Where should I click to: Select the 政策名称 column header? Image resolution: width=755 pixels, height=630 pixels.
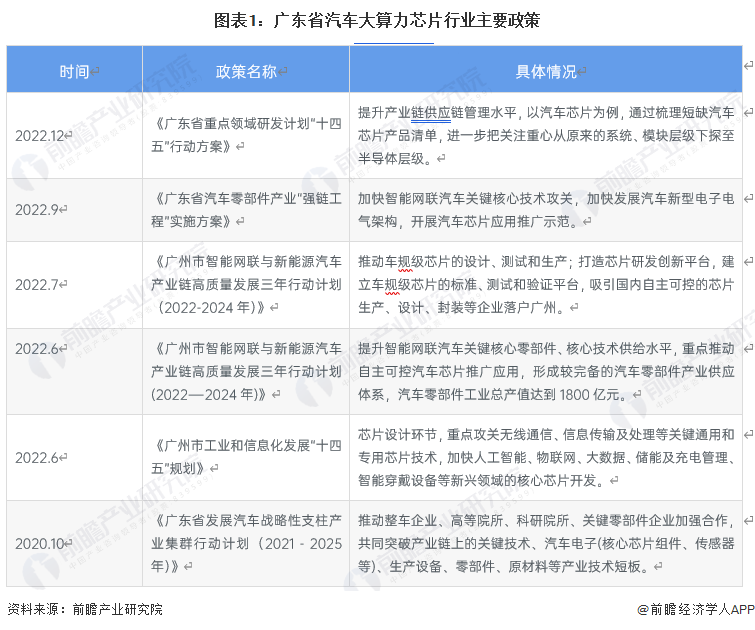248,71
